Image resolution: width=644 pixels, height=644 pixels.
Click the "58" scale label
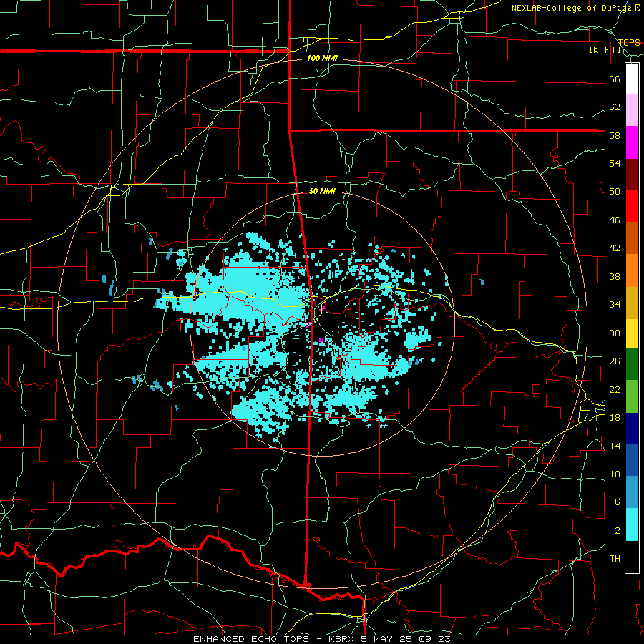(615, 135)
